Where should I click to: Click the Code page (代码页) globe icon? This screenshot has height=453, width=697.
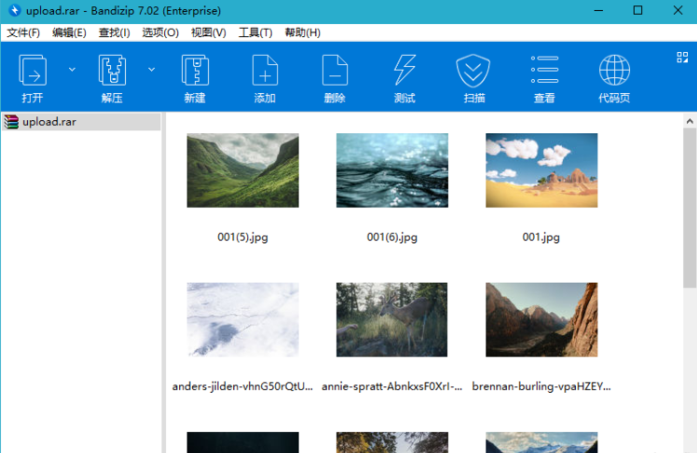click(614, 70)
